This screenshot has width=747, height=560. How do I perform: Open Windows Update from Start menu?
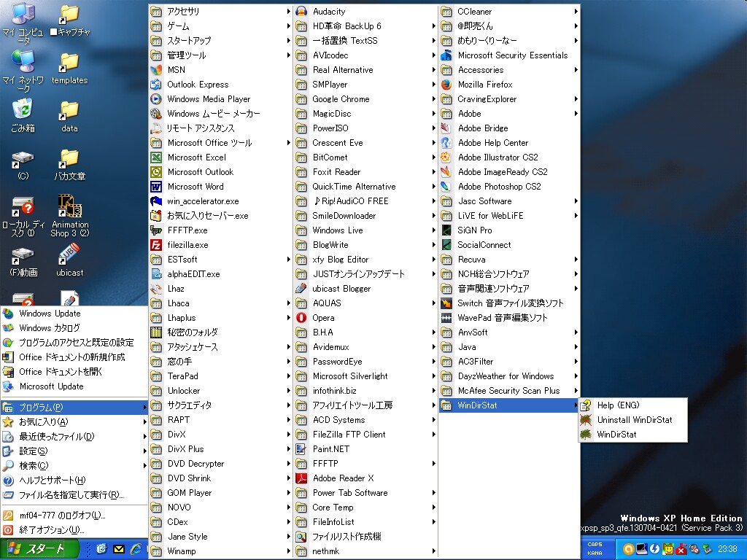pos(74,314)
